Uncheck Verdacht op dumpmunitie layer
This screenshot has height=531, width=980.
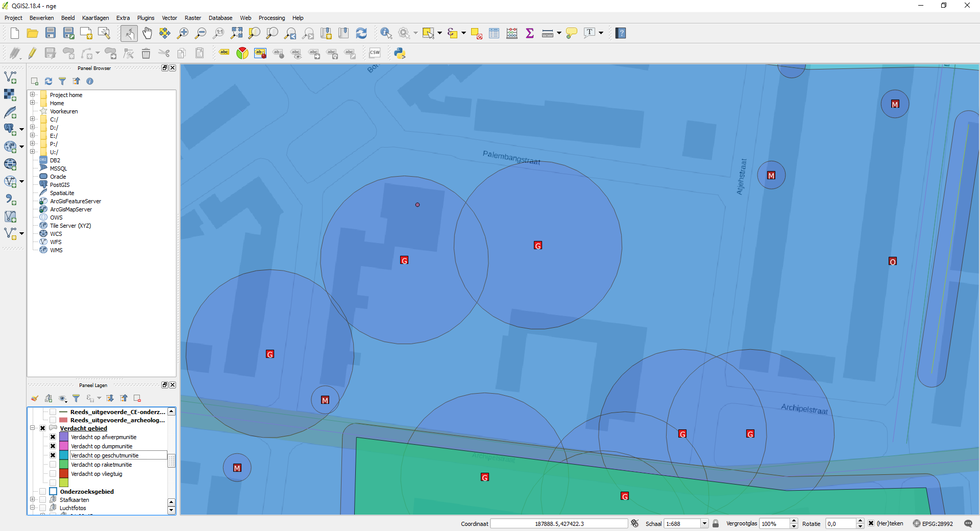(x=53, y=446)
